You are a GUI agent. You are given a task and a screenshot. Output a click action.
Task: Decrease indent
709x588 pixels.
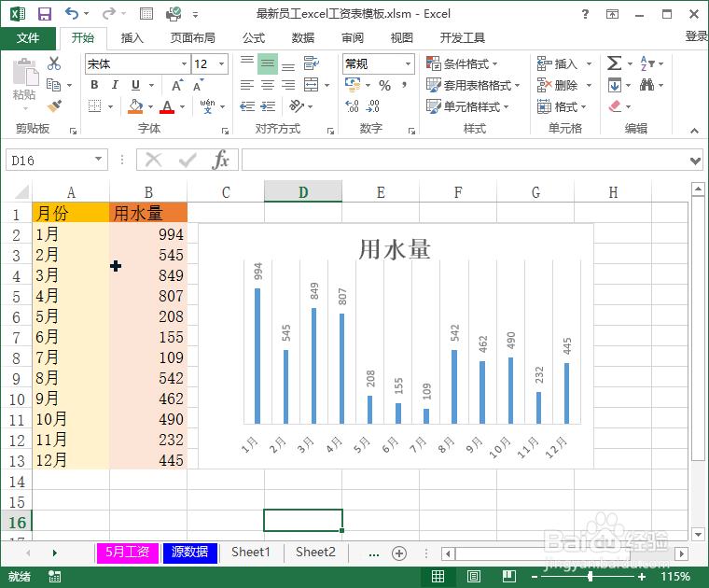tap(247, 106)
